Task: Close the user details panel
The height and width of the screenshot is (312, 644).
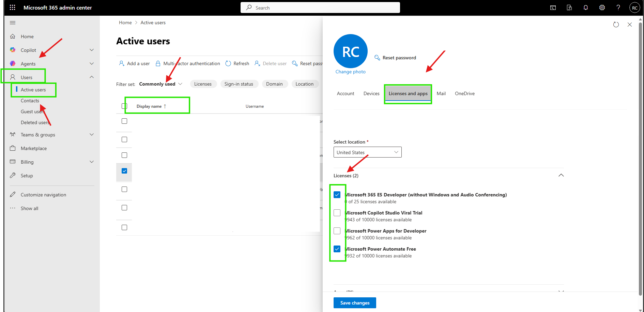Action: click(x=630, y=25)
